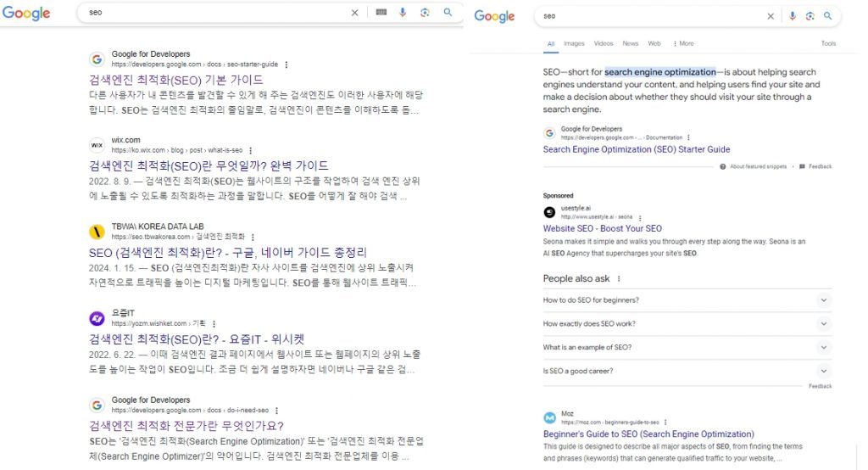Click the Moz result favicon

pos(549,417)
